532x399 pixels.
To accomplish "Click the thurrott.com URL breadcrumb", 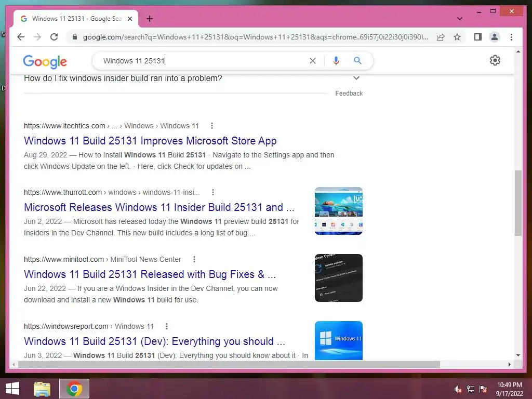I will (x=112, y=192).
